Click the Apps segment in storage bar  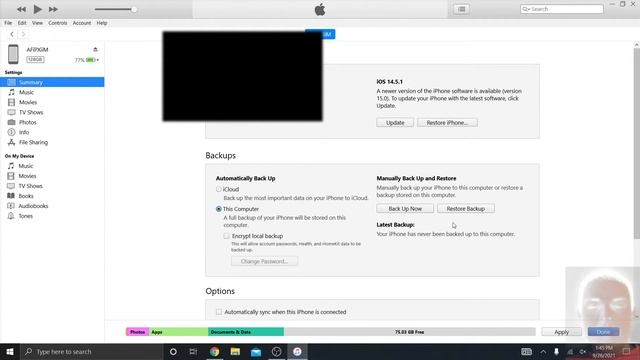(x=179, y=332)
